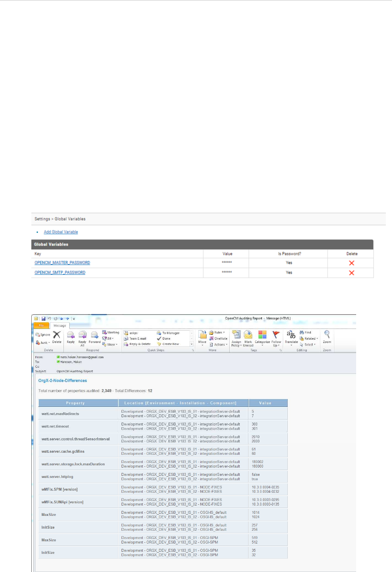Click Find in Editing group

305,333
